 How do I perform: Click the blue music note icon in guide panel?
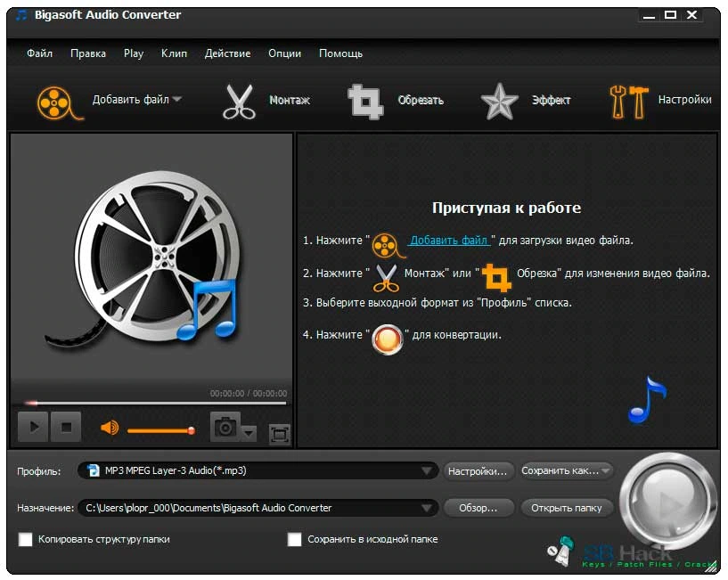(647, 400)
